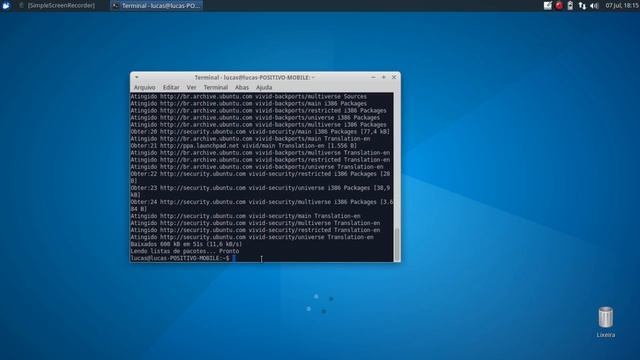
Task: Open the volume speaker indicator
Action: pos(594,5)
